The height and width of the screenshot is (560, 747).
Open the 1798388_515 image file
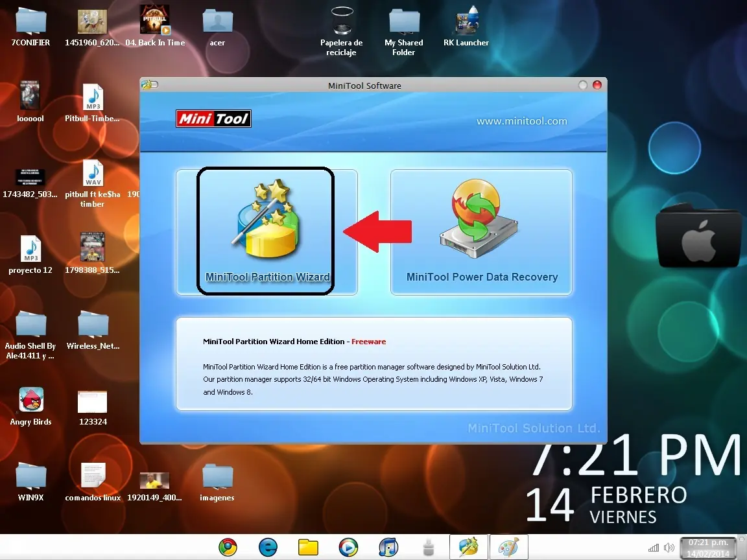(x=93, y=253)
